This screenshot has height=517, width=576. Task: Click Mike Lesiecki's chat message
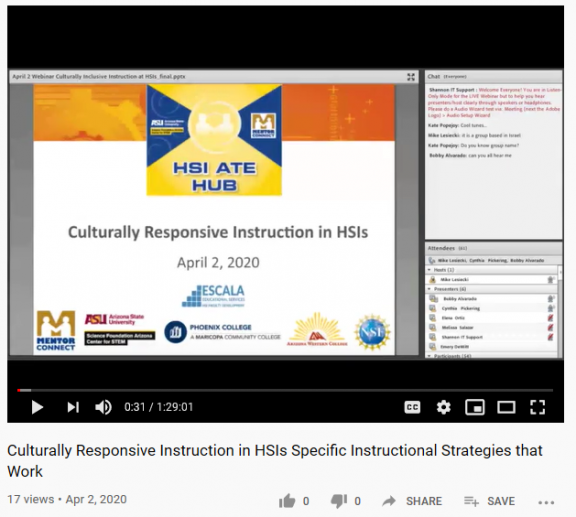pos(474,135)
